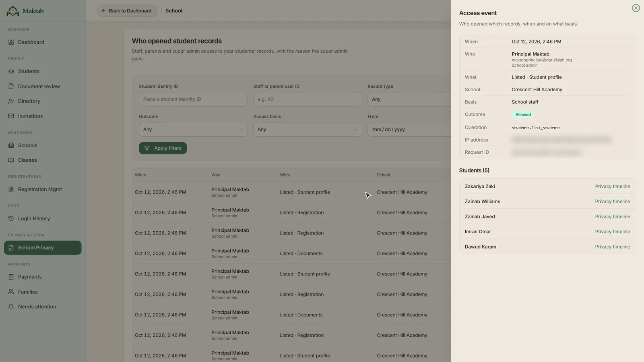Open the Login History clock icon

pos(11,219)
